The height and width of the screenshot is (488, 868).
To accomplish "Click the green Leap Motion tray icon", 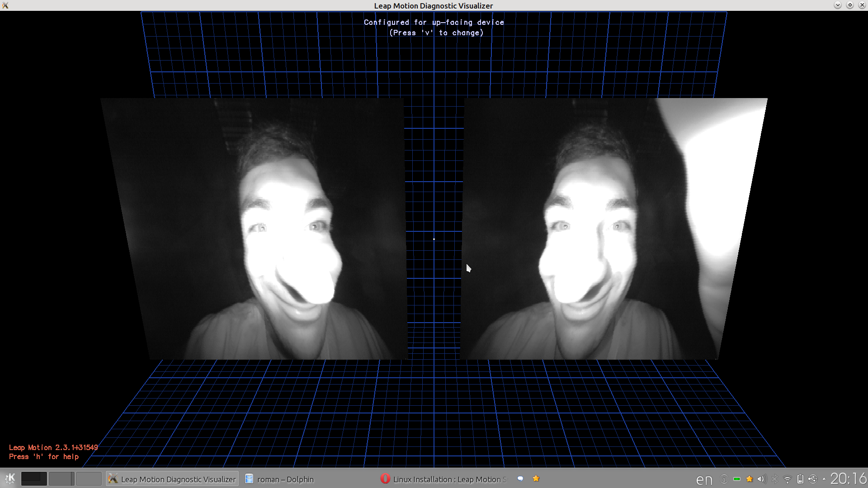I will click(x=737, y=479).
